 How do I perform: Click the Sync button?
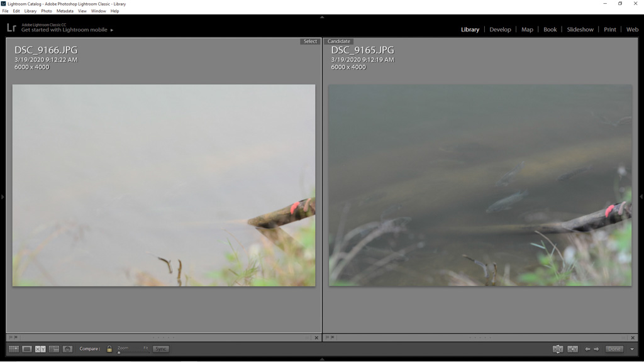pyautogui.click(x=161, y=349)
